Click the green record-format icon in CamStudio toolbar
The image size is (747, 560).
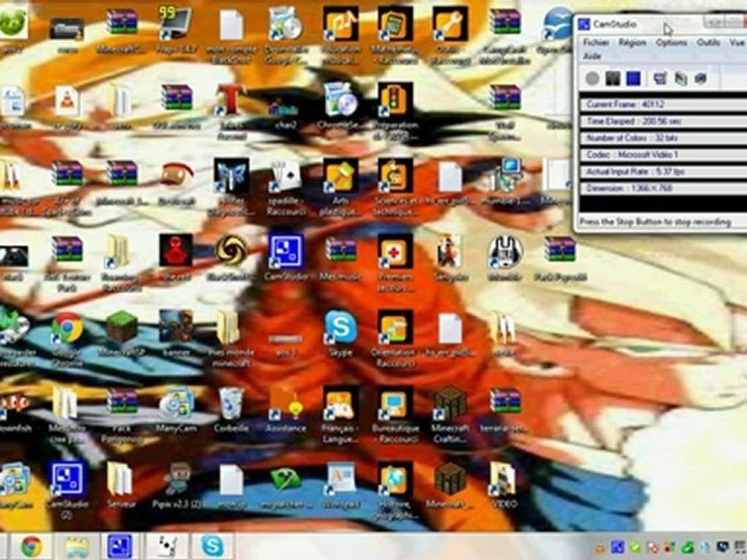(x=681, y=78)
